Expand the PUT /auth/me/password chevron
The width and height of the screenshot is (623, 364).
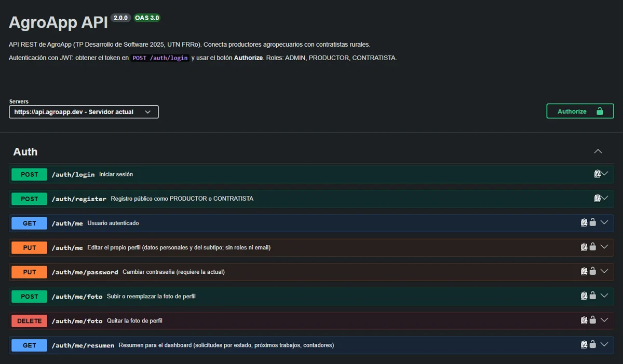[x=604, y=271]
